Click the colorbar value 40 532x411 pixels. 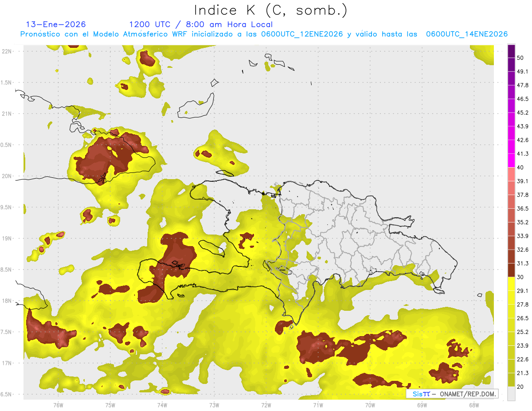coord(520,168)
